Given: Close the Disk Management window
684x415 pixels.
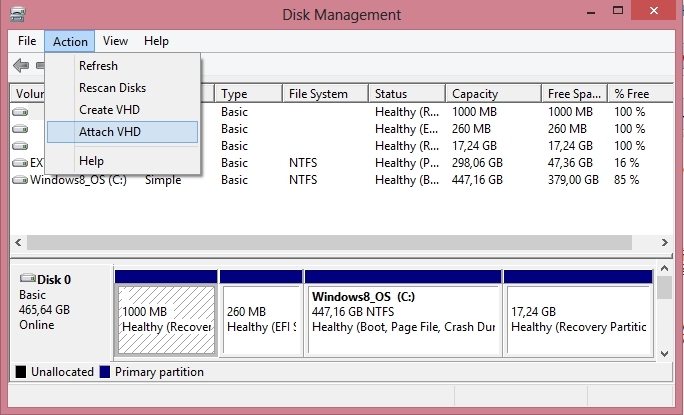Looking at the screenshot, I should click(653, 10).
